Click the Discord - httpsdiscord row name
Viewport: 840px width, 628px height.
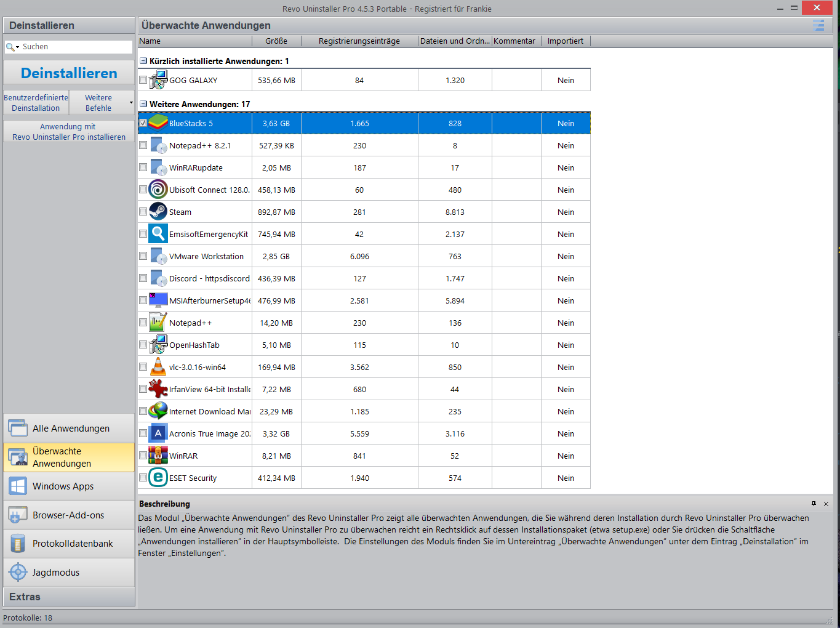click(x=209, y=278)
